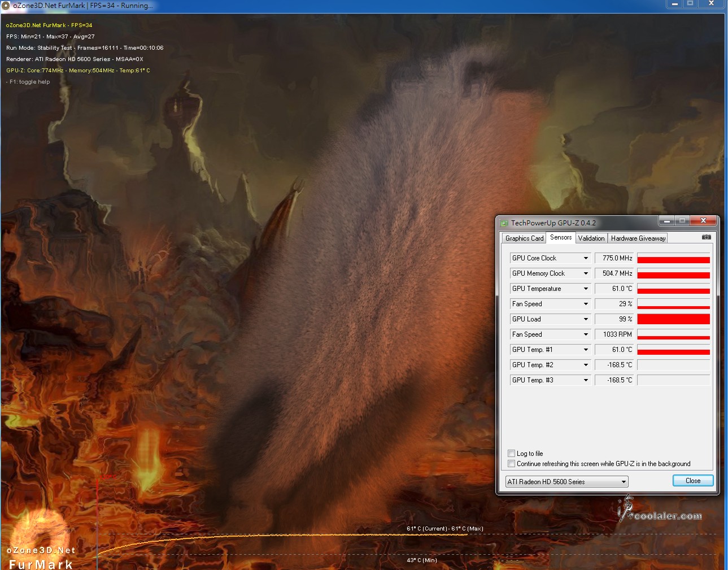This screenshot has width=728, height=570.
Task: Click the 1033 RPM fan speed value
Action: (x=614, y=334)
